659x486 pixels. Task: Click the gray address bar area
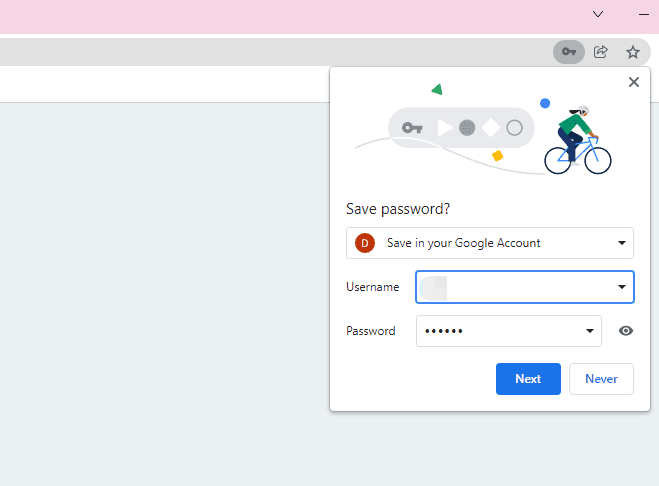[x=273, y=52]
